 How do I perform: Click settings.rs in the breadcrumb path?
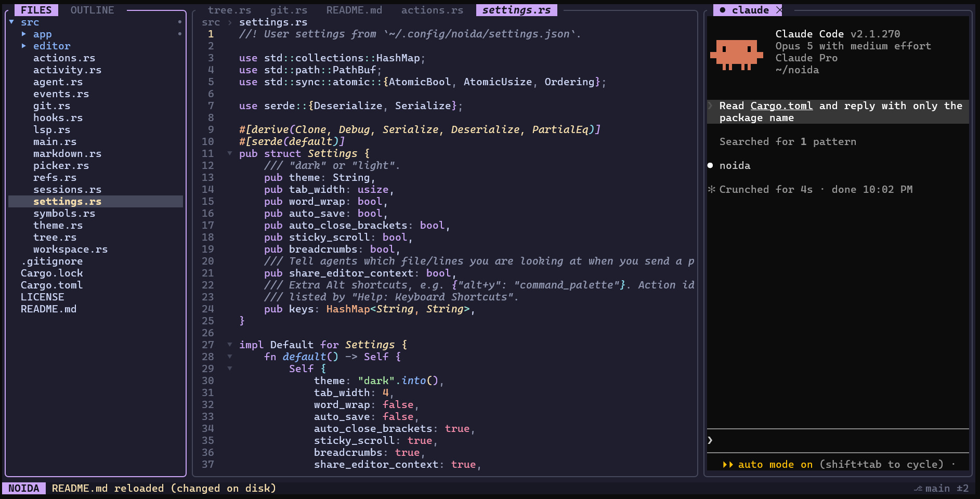click(x=273, y=22)
